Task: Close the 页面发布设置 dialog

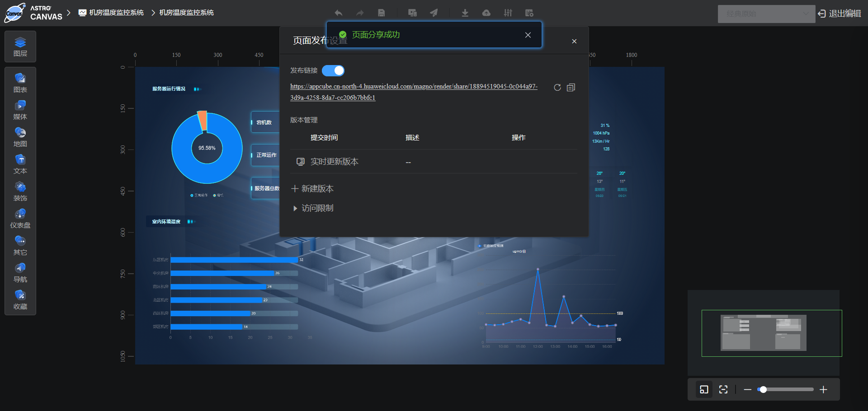Action: (x=574, y=41)
